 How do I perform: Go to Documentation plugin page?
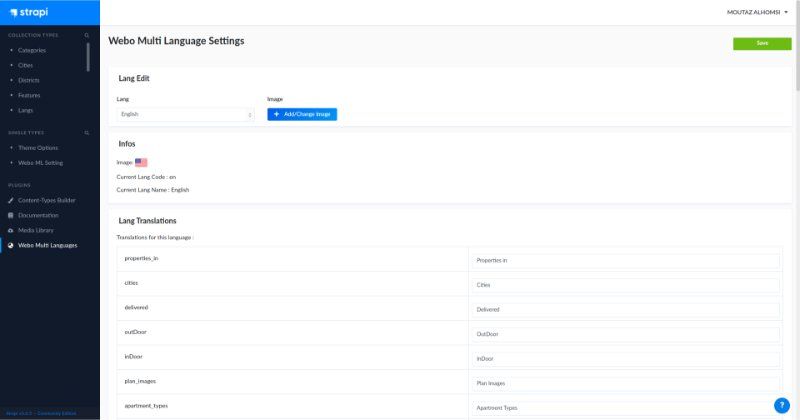pyautogui.click(x=38, y=215)
